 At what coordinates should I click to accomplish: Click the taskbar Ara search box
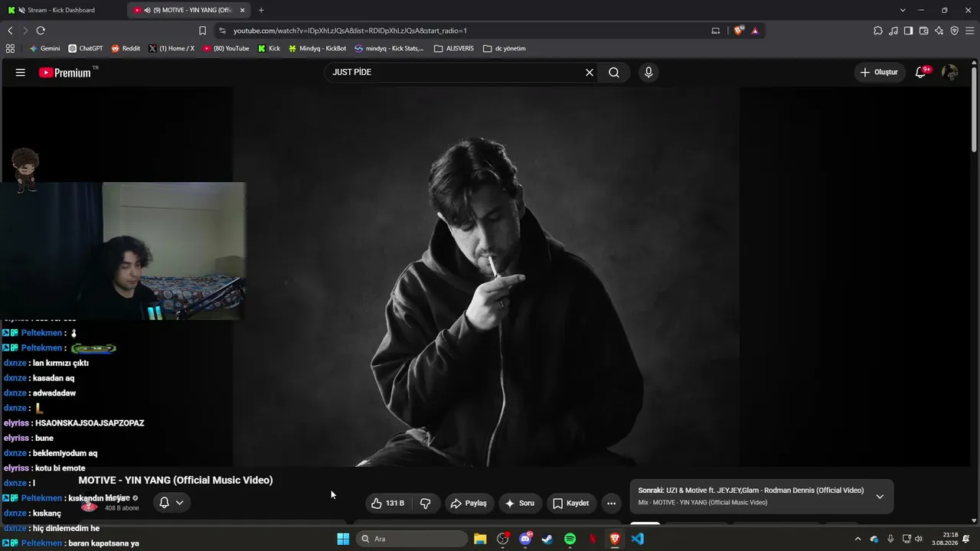(x=412, y=539)
